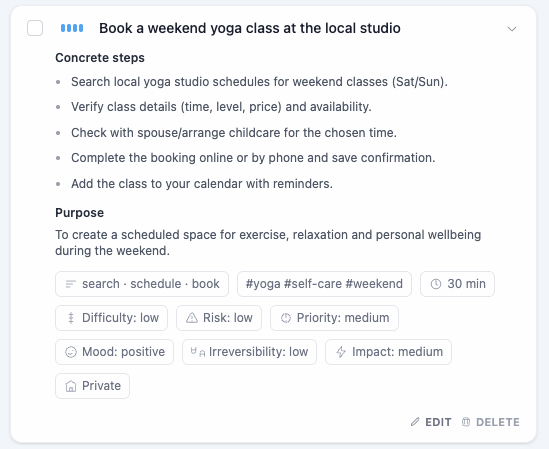Click the warning triangle icon for Risk
Image resolution: width=549 pixels, height=449 pixels.
[x=192, y=318]
